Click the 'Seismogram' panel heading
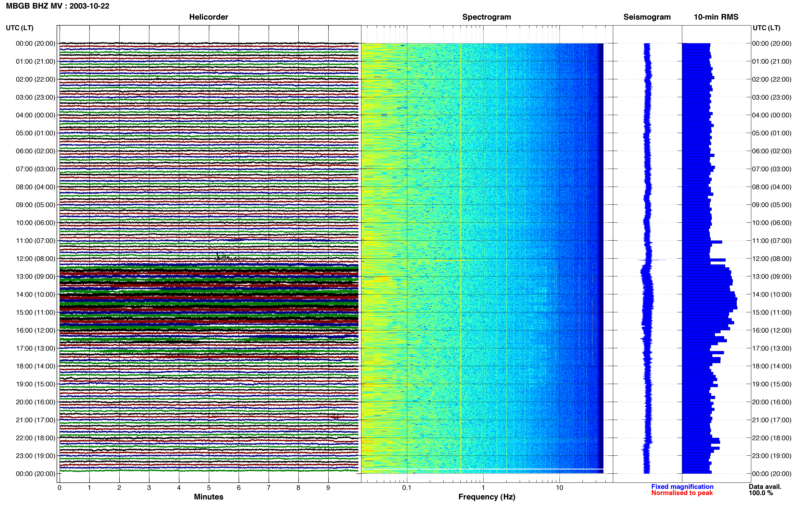Viewport: 812px width, 508px height. tap(647, 17)
